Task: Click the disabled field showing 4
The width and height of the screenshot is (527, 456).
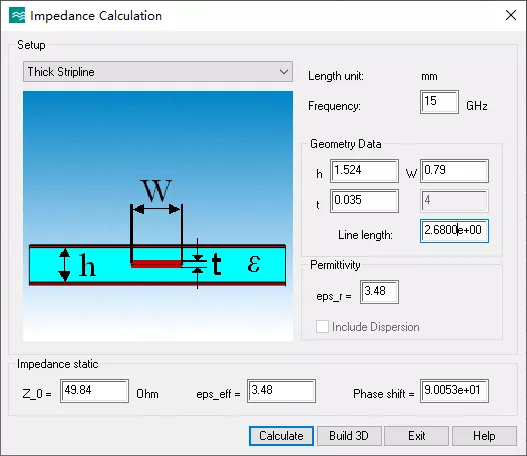Action: (x=454, y=201)
